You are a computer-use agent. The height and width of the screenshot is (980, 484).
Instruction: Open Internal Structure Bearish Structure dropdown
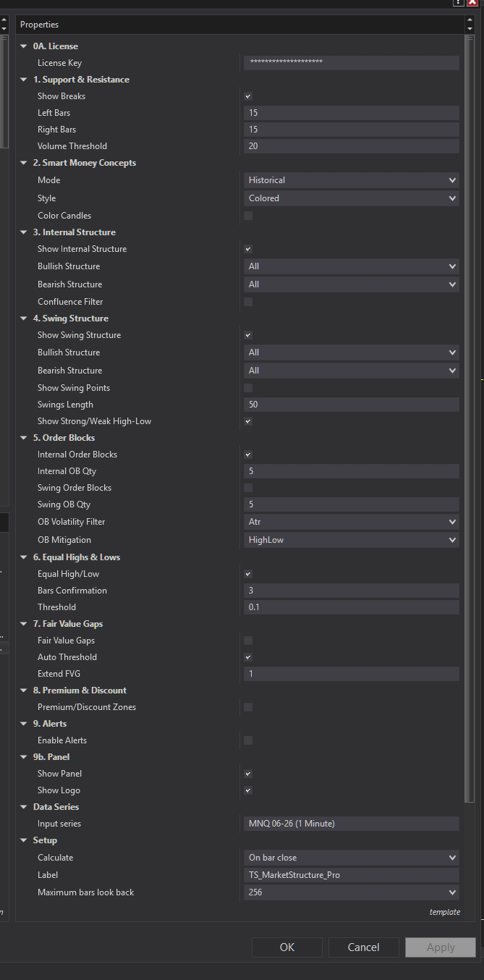[x=352, y=284]
